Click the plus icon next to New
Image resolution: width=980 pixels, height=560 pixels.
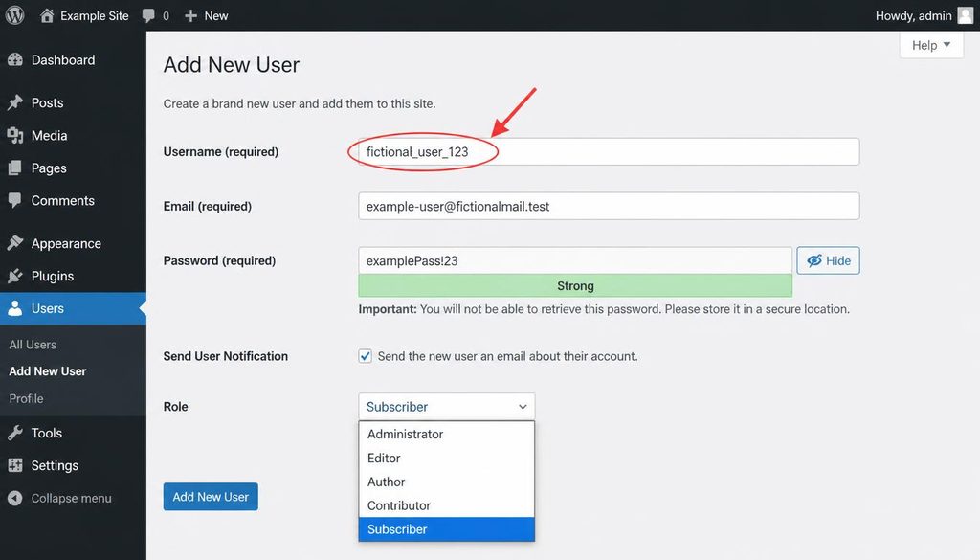pyautogui.click(x=190, y=15)
